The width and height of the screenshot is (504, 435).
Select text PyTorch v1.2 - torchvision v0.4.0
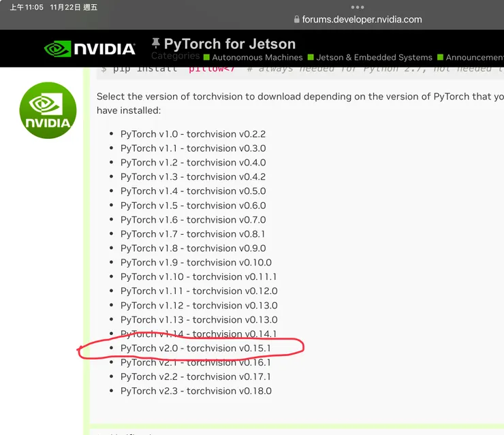click(x=193, y=163)
